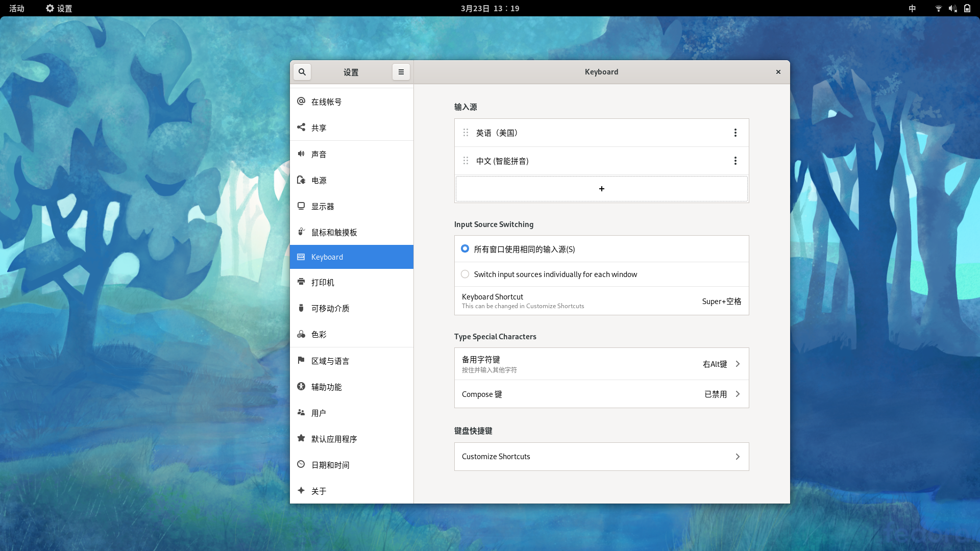Switch to 区域与语言 settings panel
The width and height of the screenshot is (980, 551).
click(330, 361)
